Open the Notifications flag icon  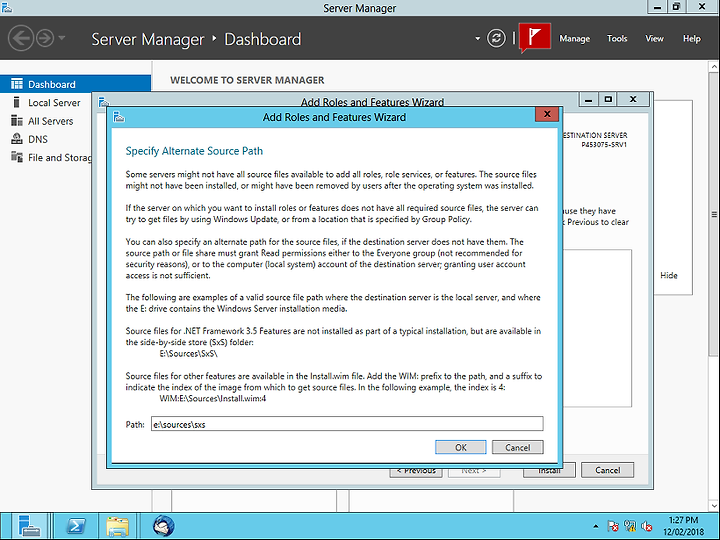click(x=535, y=37)
